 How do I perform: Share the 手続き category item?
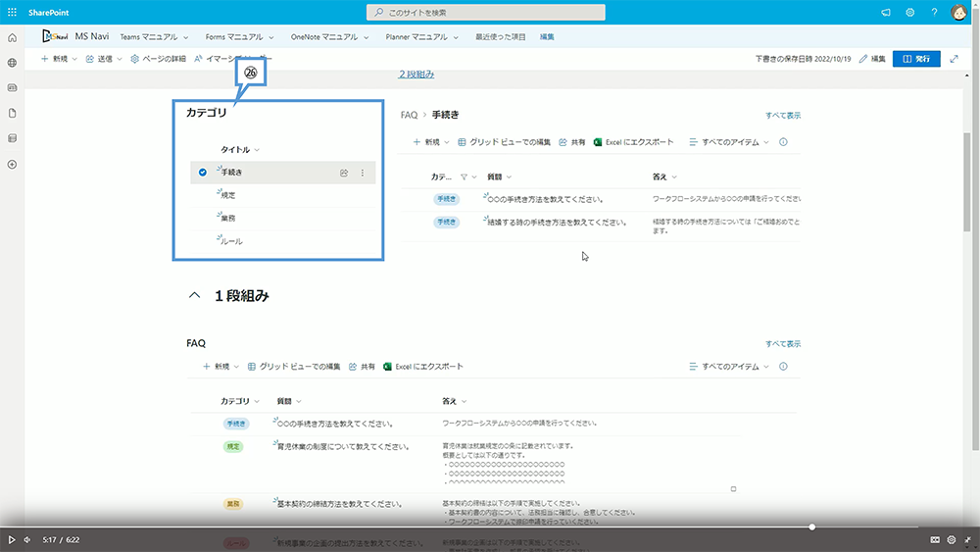pyautogui.click(x=344, y=173)
